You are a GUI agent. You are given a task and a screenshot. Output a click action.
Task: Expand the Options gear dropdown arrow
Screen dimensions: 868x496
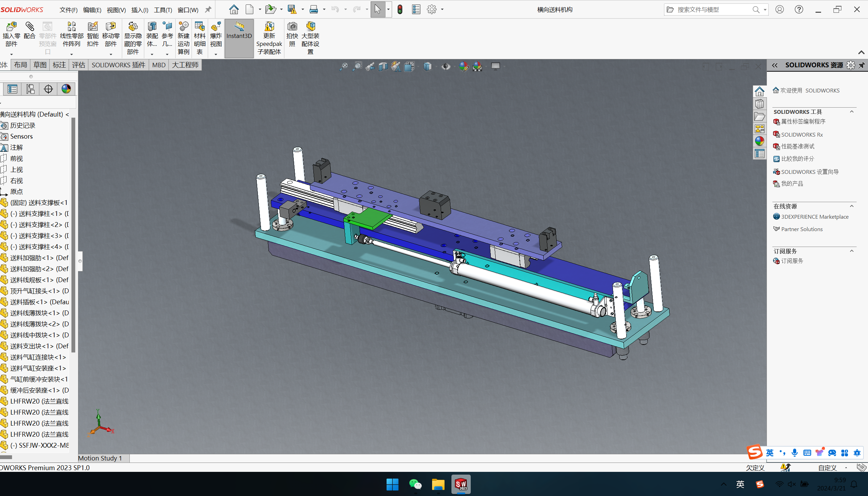pos(442,10)
